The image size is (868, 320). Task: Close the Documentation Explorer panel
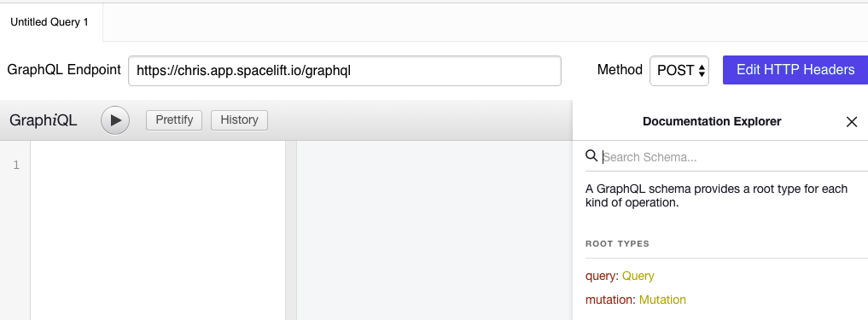[x=852, y=122]
